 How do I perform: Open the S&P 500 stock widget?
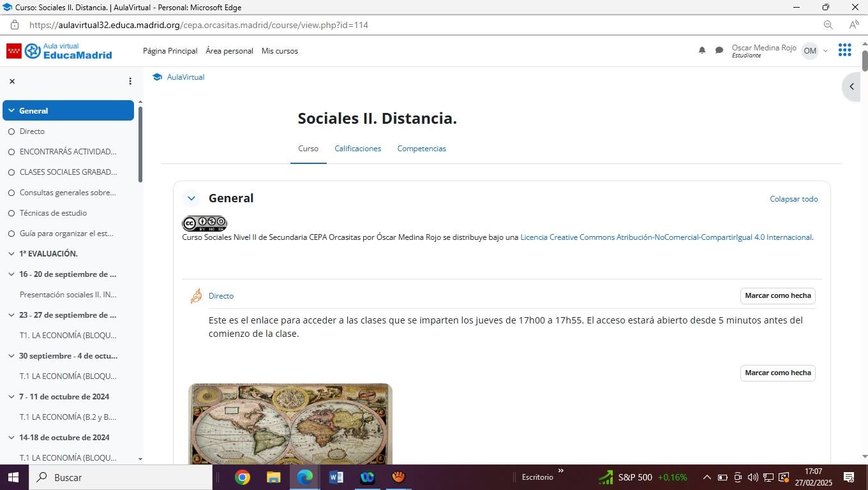[x=642, y=477]
